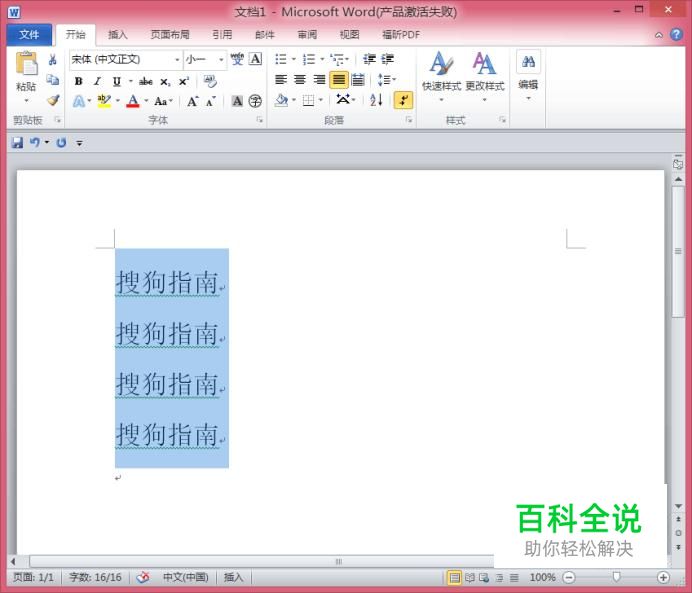Open Quick Styles gallery
Screen dimensions: 692x593
tap(441, 76)
